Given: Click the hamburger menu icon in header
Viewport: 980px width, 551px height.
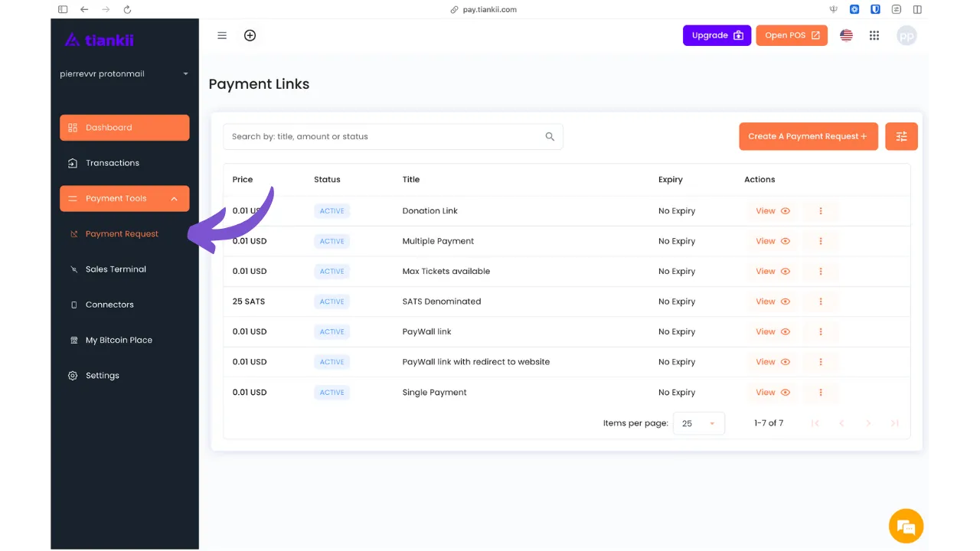Looking at the screenshot, I should pos(222,35).
